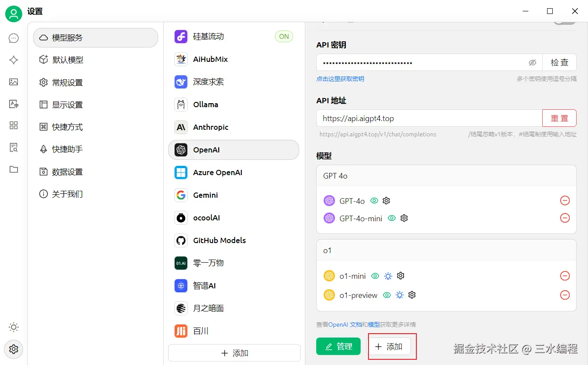
Task: Select the Ollama provider
Action: pyautogui.click(x=234, y=105)
